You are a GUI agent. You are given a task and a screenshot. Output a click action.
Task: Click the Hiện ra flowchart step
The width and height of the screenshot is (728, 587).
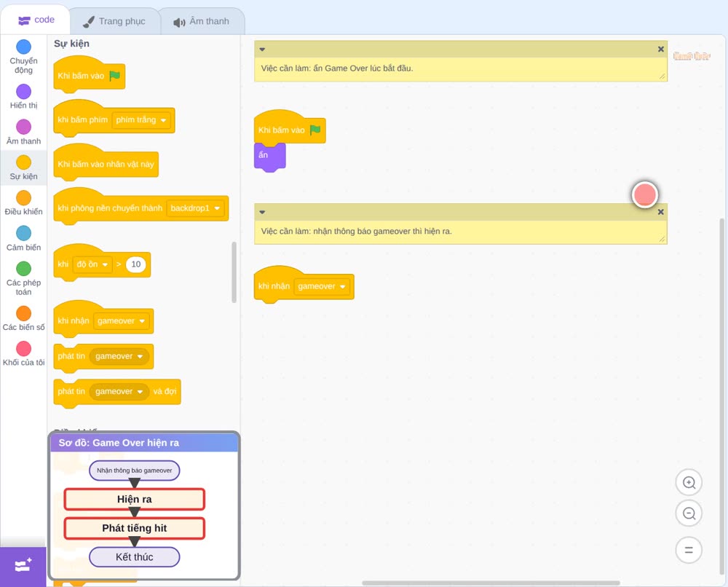pos(134,499)
